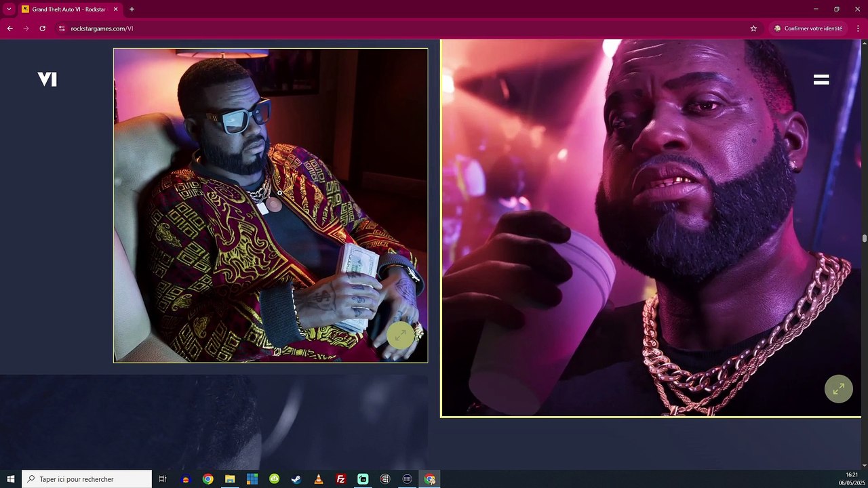Expand the right close-up image to fullscreen
Viewport: 868px width, 488px height.
pos(838,389)
